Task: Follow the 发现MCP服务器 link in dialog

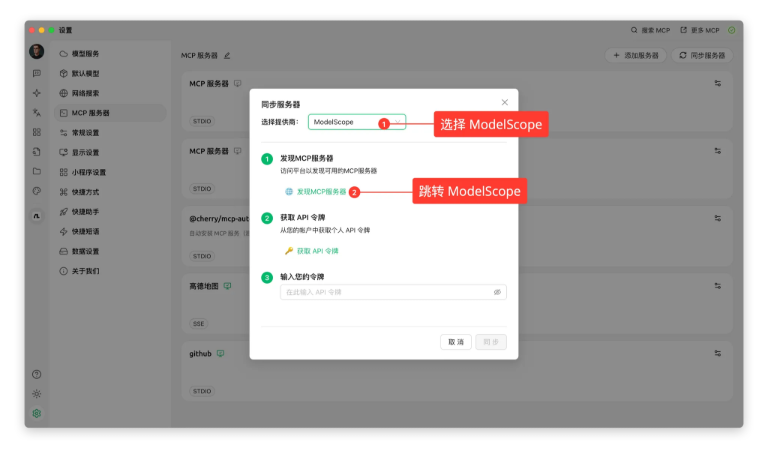Action: coord(321,192)
